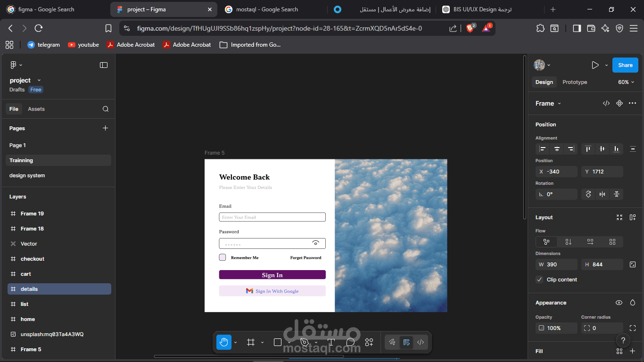Switch the Dev Mode toggle in the toolbar
The image size is (644, 362).
406,342
